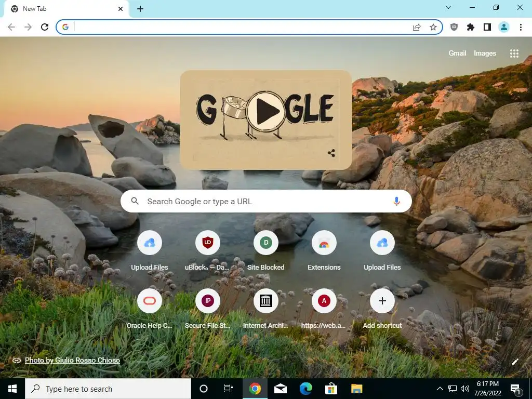Image resolution: width=532 pixels, height=399 pixels.
Task: Click the share this page icon in address bar
Action: click(417, 27)
